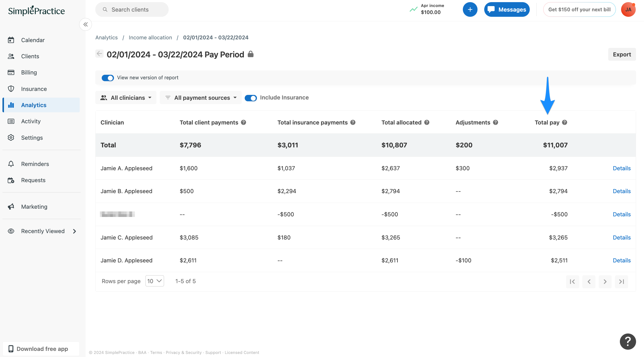
Task: Change the Rows per page selector
Action: click(154, 281)
